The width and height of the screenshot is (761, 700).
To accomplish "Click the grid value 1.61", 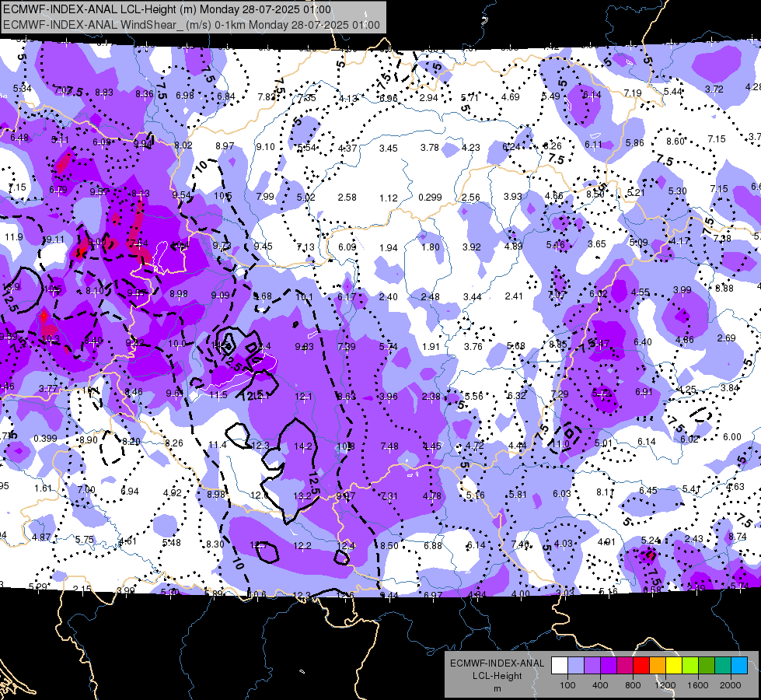I will (x=43, y=488).
